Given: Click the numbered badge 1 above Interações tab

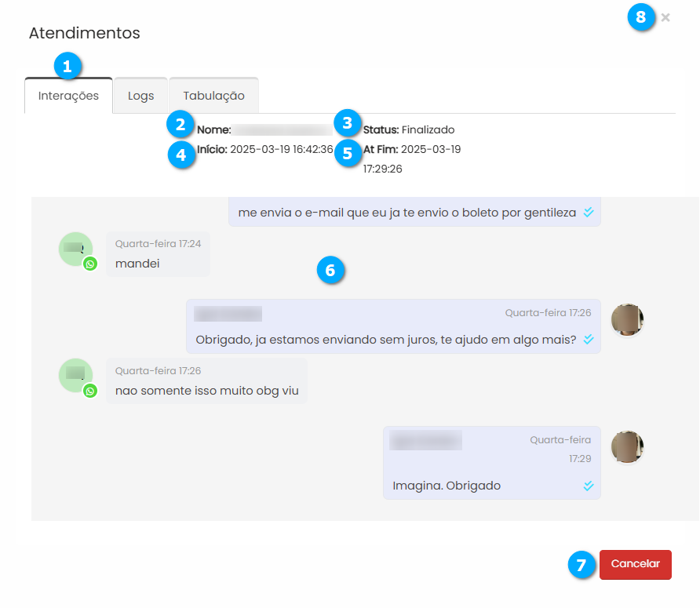Looking at the screenshot, I should tap(67, 67).
